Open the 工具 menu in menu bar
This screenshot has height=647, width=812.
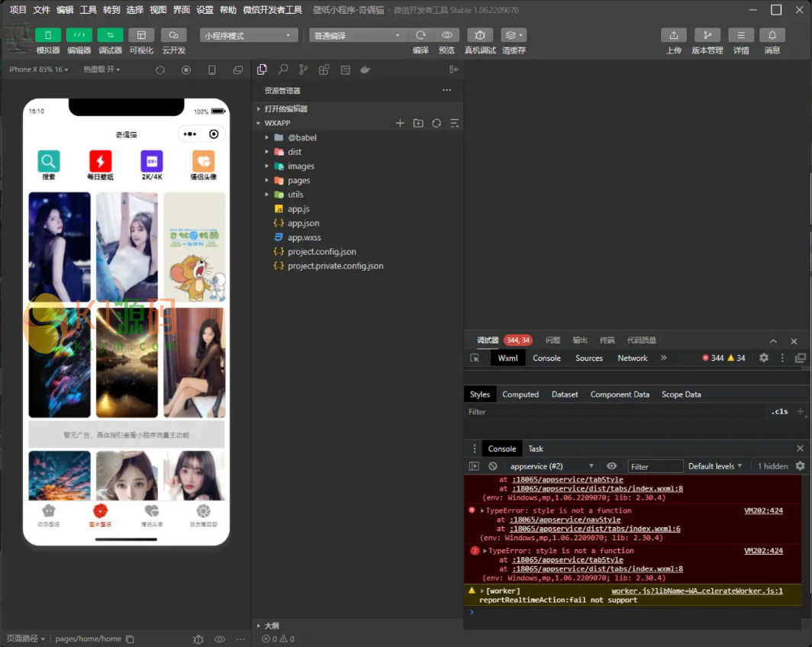pos(89,10)
